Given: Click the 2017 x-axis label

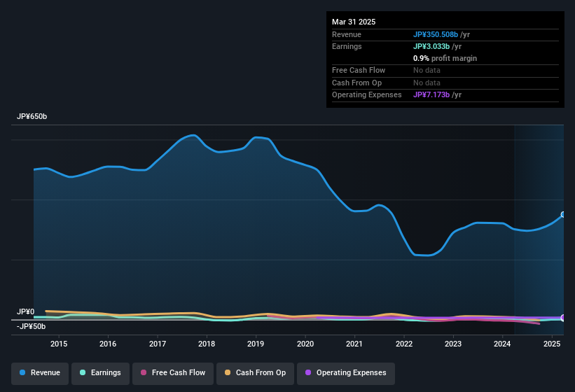Looking at the screenshot, I should point(158,344).
